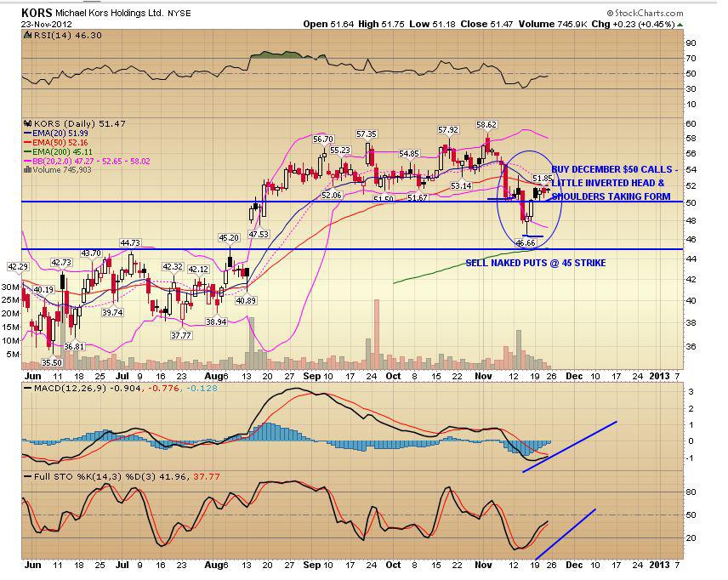Click the EMA(200) 45.11 legend entry
Image resolution: width=728 pixels, height=580 pixels.
point(62,152)
